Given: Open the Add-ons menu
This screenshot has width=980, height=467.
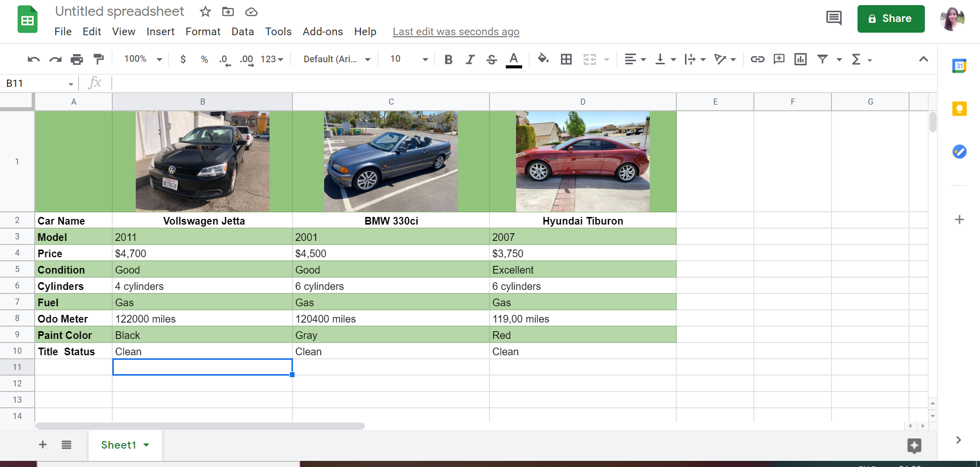Looking at the screenshot, I should tap(323, 32).
